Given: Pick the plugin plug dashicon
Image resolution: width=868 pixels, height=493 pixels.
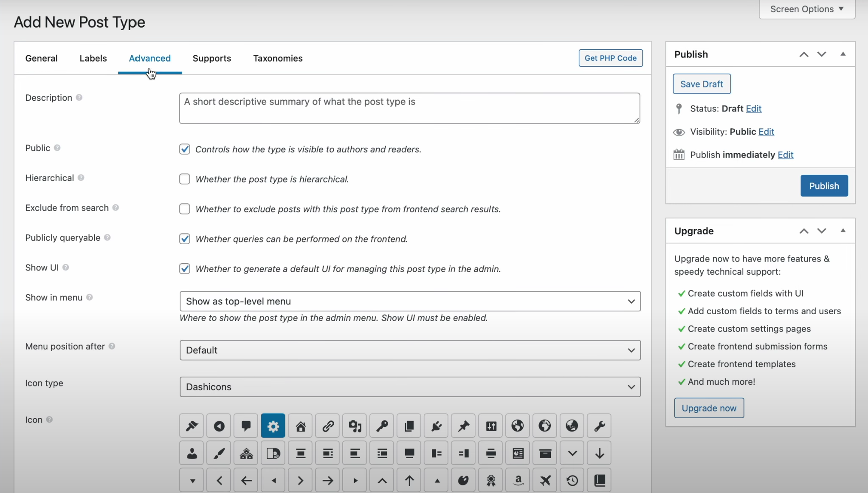Looking at the screenshot, I should (x=436, y=425).
